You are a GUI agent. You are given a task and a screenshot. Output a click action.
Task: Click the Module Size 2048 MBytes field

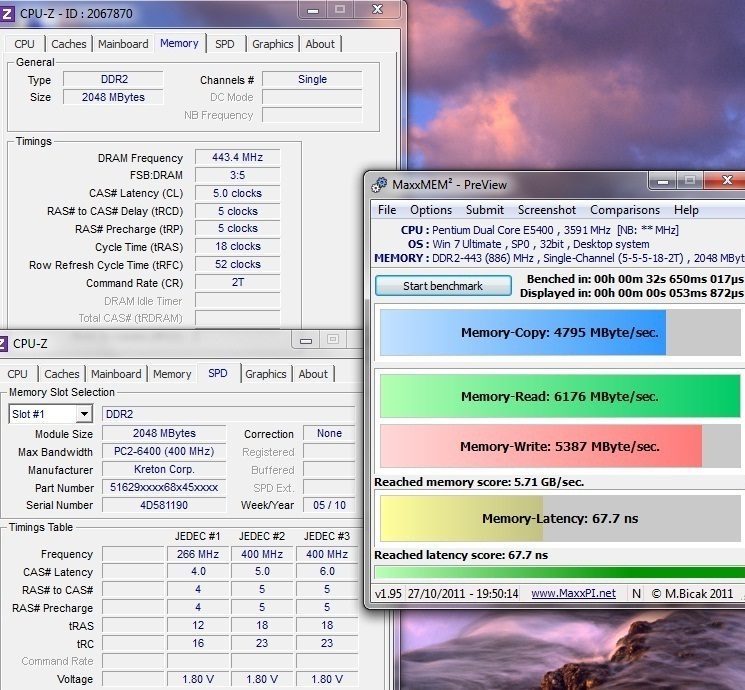click(x=164, y=433)
